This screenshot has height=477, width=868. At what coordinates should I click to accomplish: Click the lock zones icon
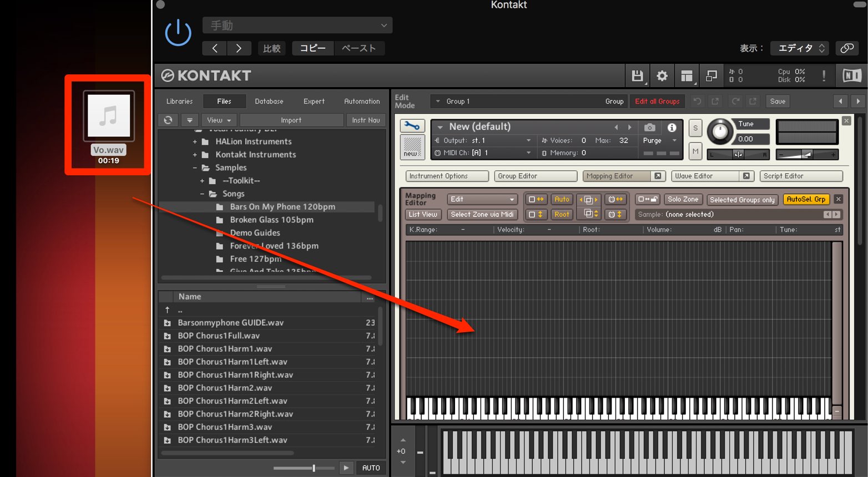[648, 199]
